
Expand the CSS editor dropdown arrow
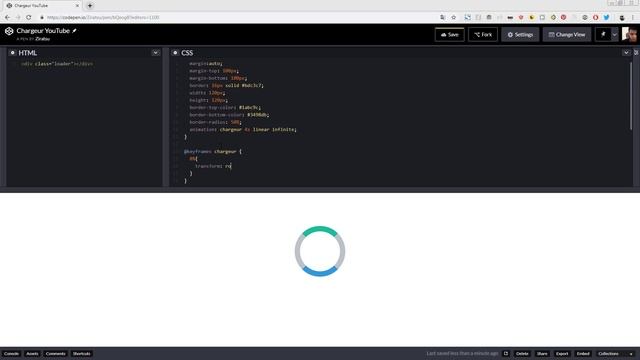tap(626, 53)
